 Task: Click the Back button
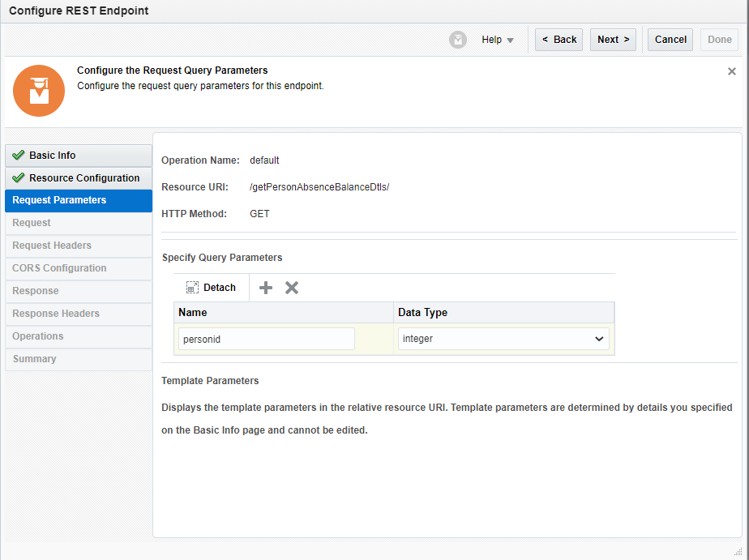tap(558, 39)
